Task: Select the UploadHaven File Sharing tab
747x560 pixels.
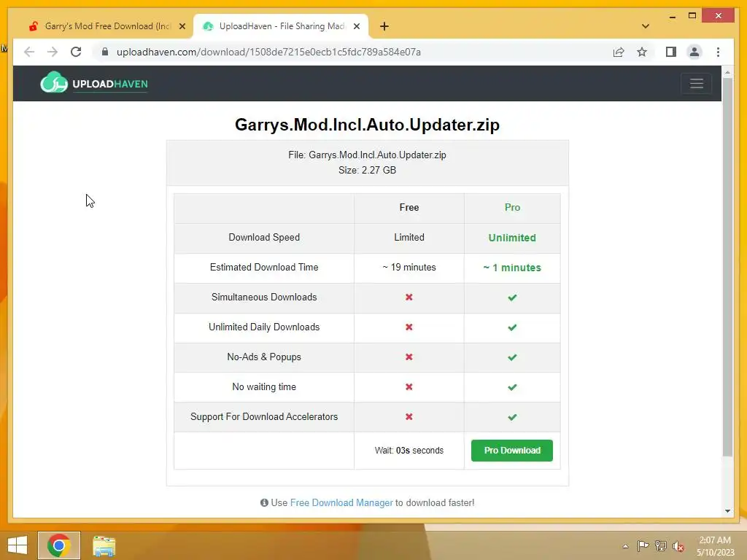Action: click(281, 26)
